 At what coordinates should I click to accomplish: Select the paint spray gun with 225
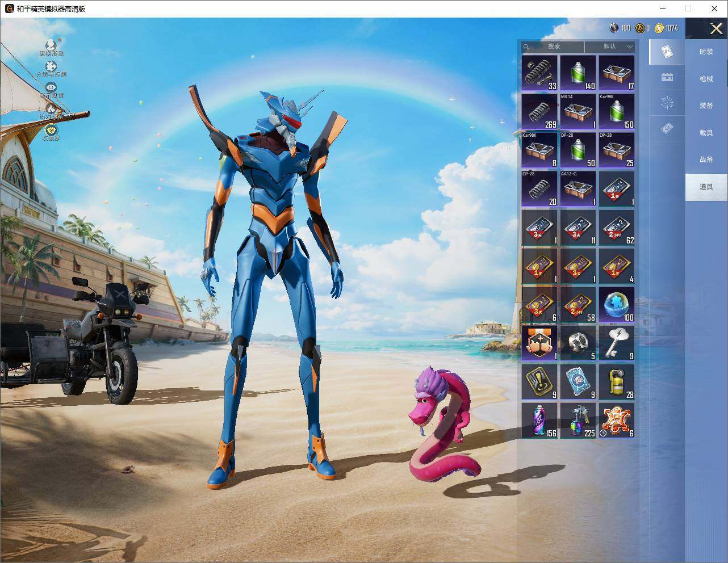tap(578, 420)
